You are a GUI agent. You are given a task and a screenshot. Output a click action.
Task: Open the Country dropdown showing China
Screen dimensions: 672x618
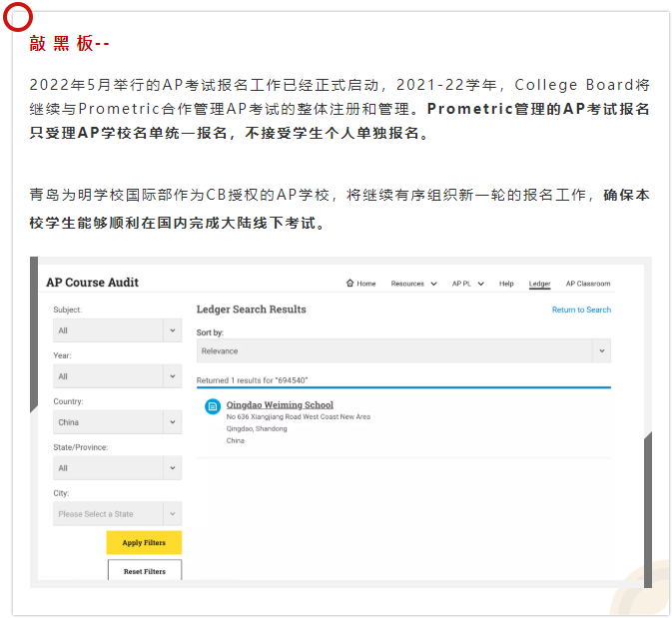point(118,422)
